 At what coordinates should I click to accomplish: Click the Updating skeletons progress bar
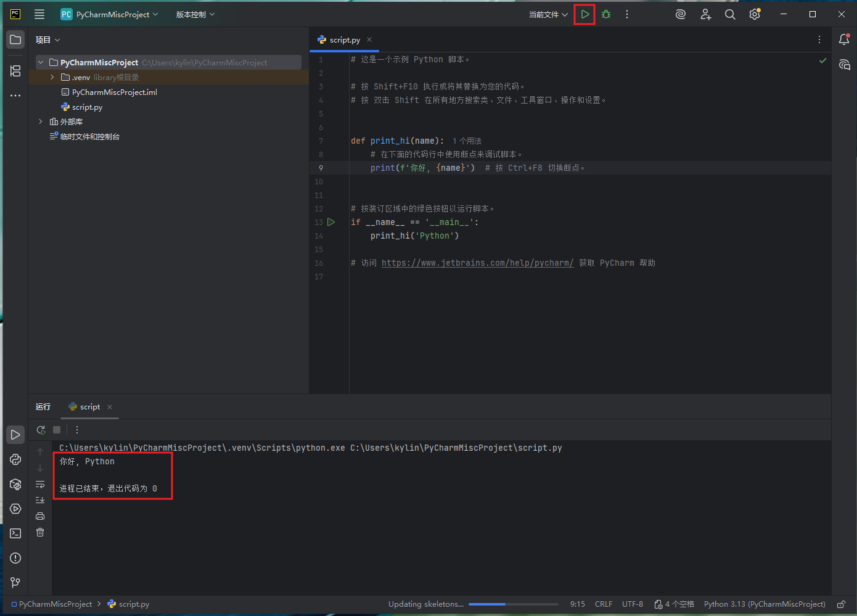[x=514, y=604]
